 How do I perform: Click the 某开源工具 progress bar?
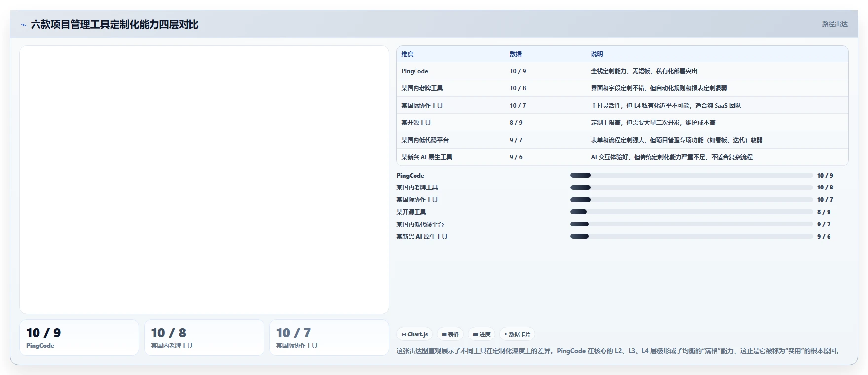tap(691, 212)
